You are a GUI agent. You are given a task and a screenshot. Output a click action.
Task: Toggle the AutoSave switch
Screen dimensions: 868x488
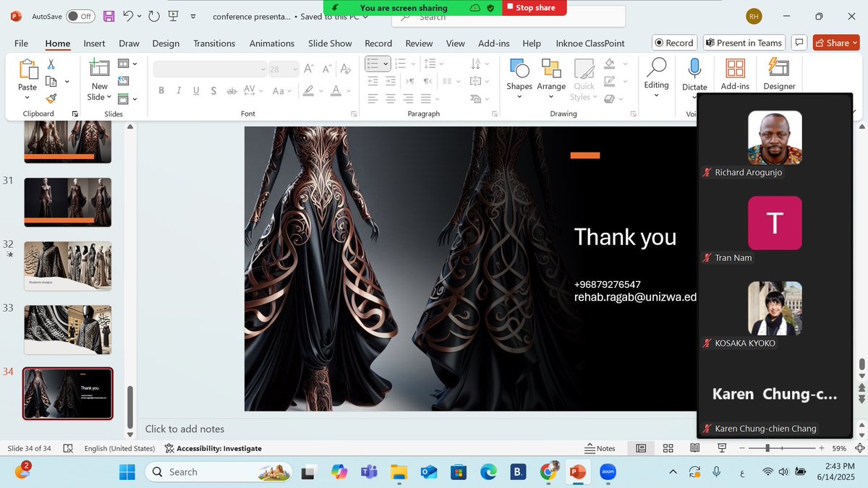[81, 16]
